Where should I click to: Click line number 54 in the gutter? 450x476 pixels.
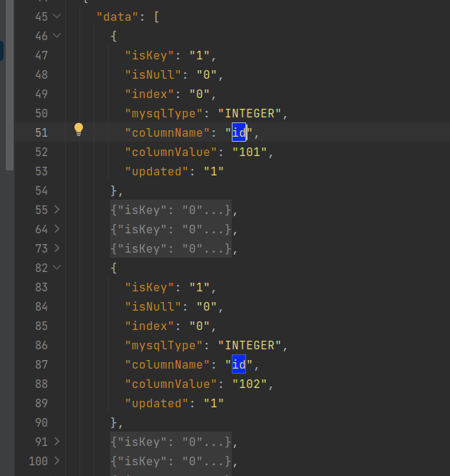[x=41, y=191]
